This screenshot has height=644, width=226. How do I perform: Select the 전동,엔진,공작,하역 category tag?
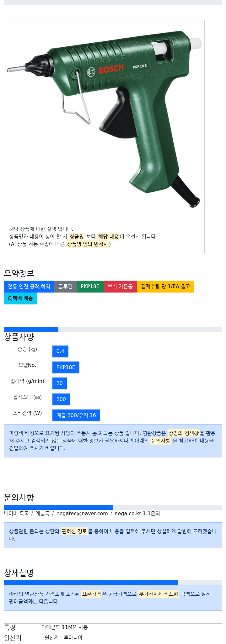click(x=29, y=287)
